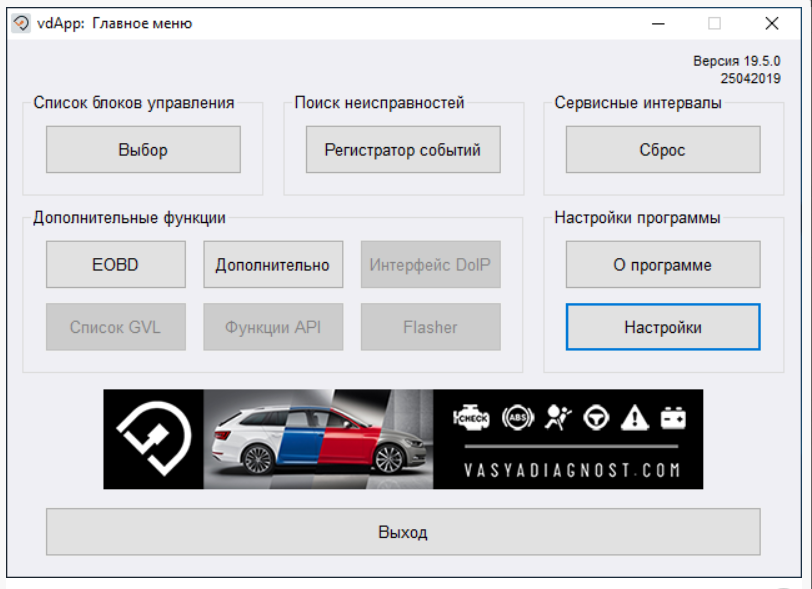Open the О программе about dialog
Screen dimensions: 812x589
point(663,264)
